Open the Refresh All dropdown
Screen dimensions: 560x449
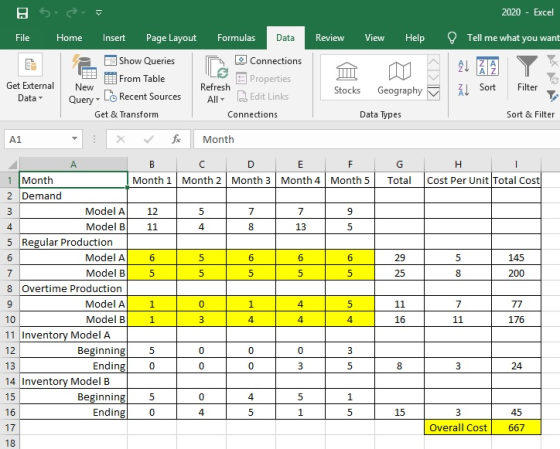click(x=215, y=79)
